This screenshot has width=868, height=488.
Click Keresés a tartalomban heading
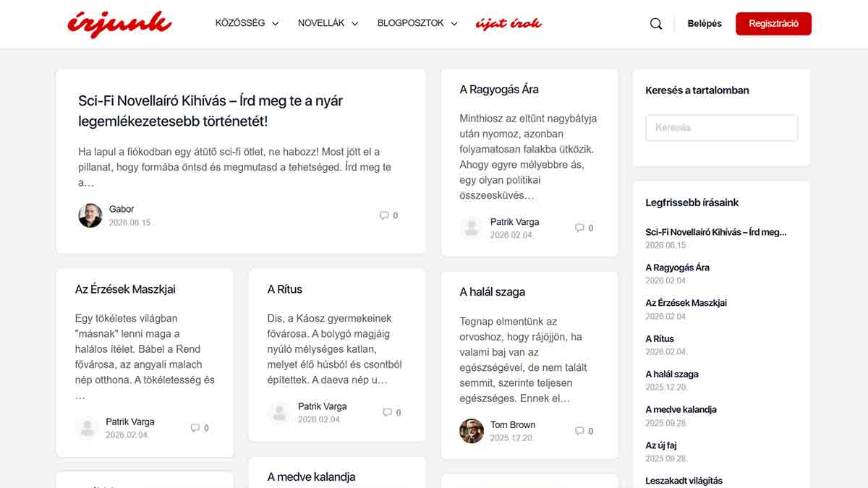pyautogui.click(x=697, y=90)
